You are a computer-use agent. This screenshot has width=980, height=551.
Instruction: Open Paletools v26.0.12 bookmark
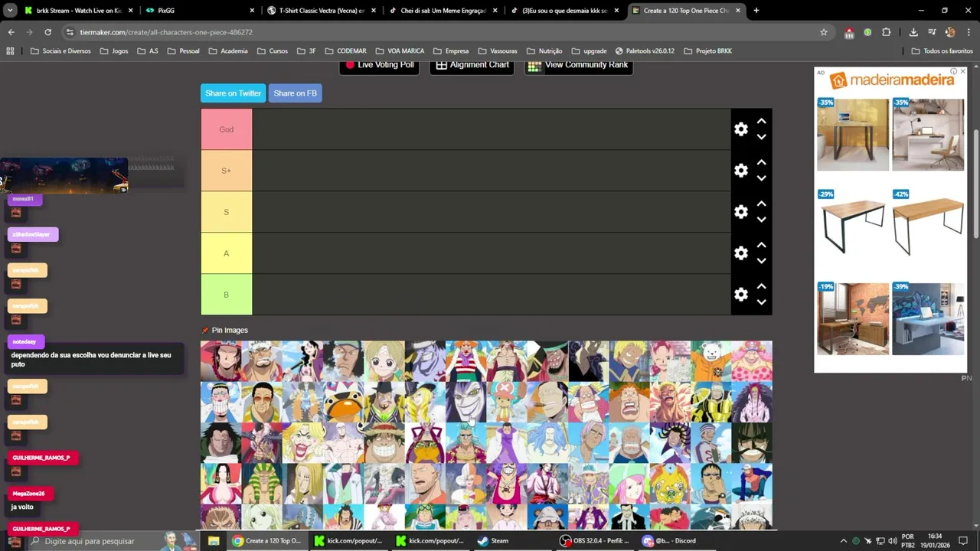pos(645,51)
